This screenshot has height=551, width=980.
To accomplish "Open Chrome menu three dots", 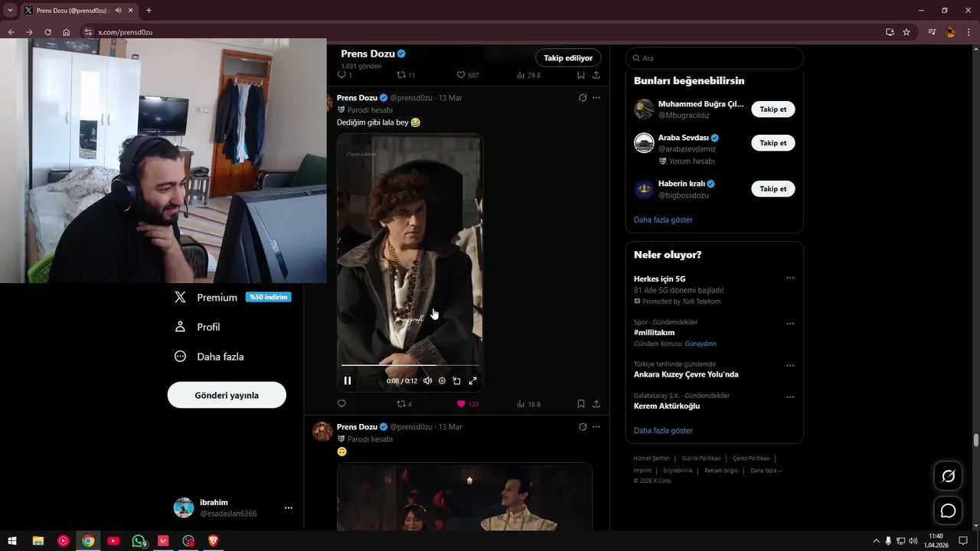I will pos(969,32).
